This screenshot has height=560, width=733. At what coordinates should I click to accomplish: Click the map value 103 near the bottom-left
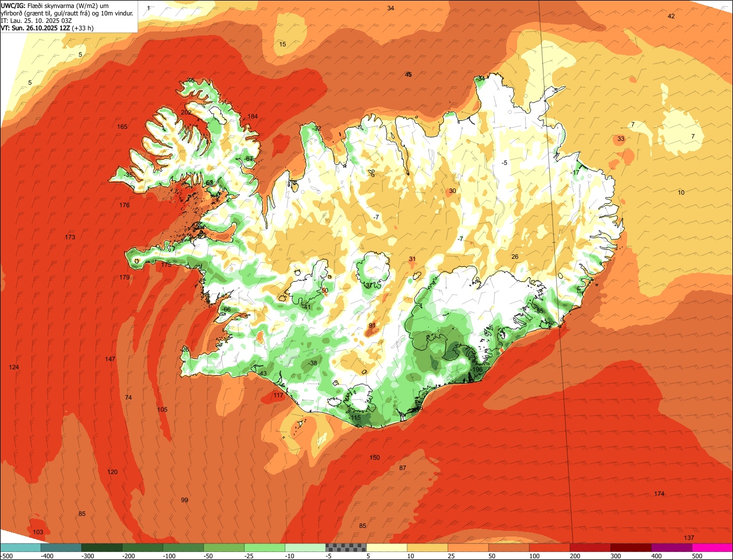(x=38, y=532)
